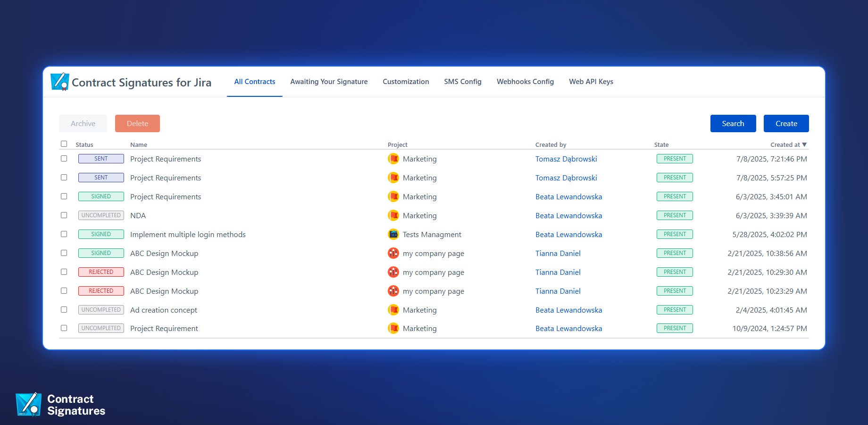
Task: Click PRESENT state badge in NDA row
Action: pyautogui.click(x=675, y=215)
